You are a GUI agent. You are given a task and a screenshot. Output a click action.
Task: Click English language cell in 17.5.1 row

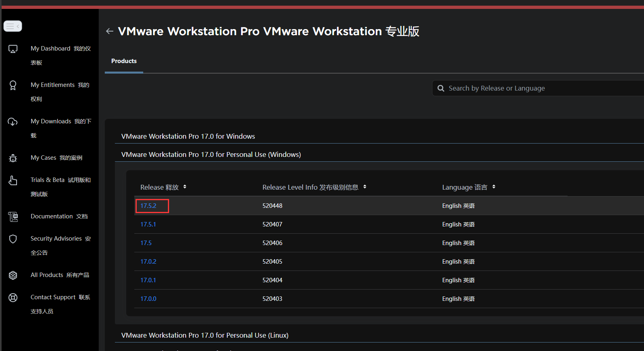coord(458,224)
